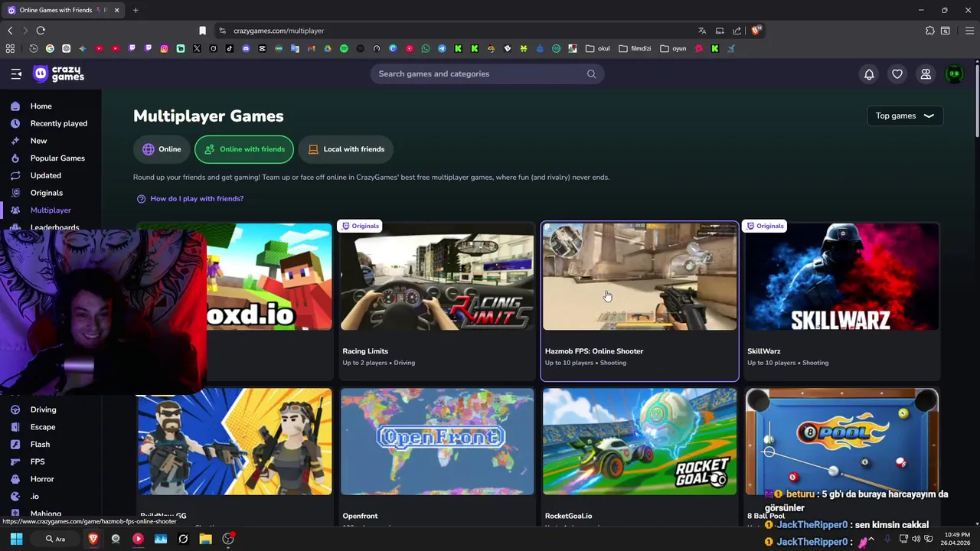
Task: Select the Local with friends tab
Action: (x=346, y=149)
